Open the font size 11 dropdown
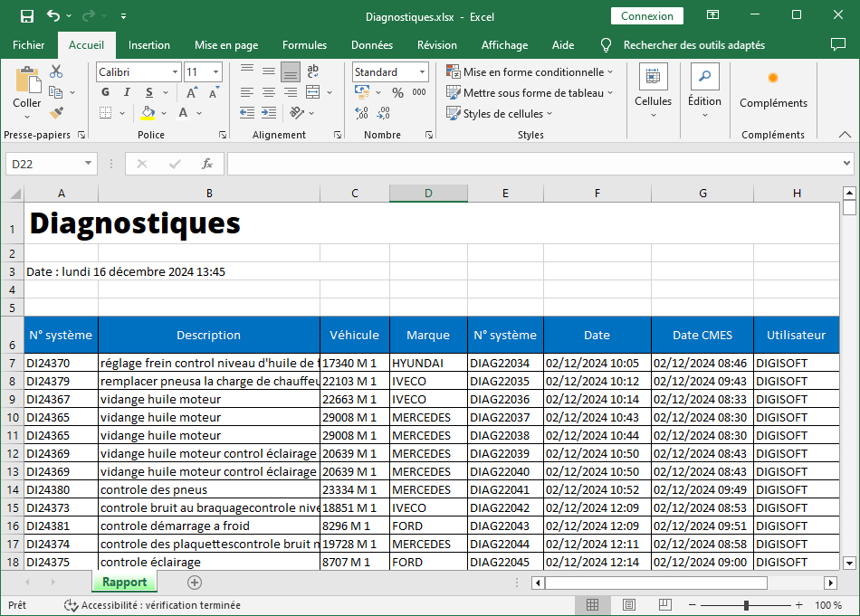Image resolution: width=860 pixels, height=616 pixels. (216, 71)
